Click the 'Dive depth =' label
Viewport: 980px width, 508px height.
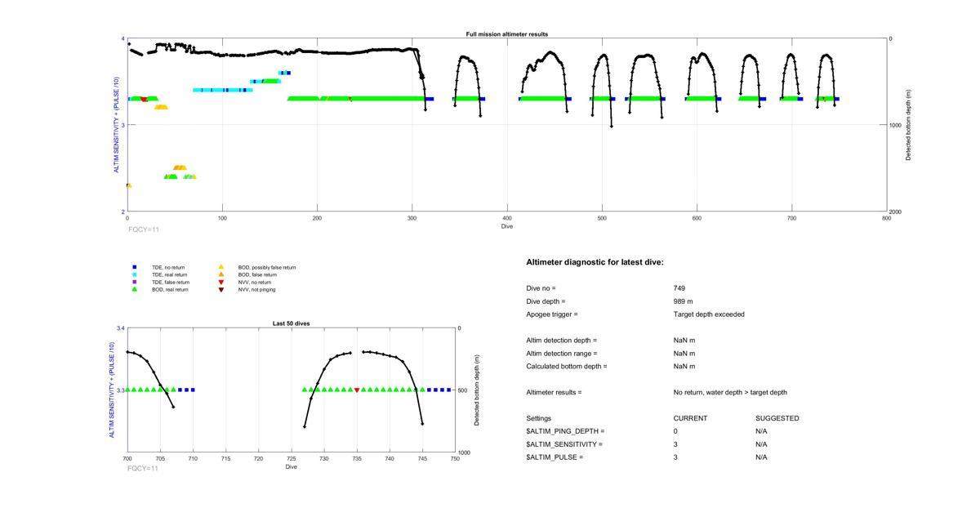click(x=546, y=301)
